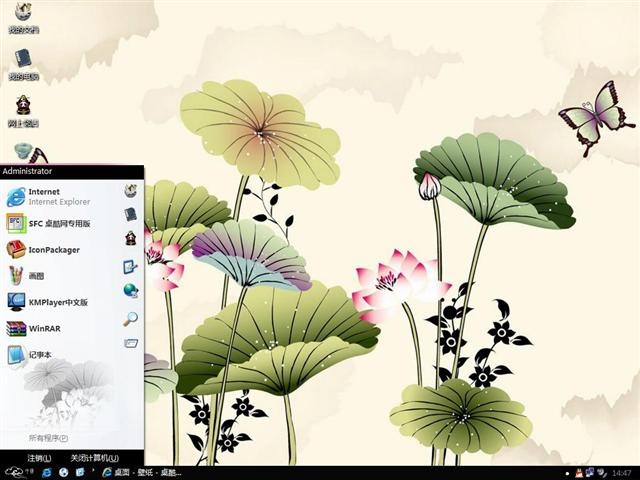Screen dimensions: 640x480
Task: Click the globe icon in quick launch bar
Action: [64, 472]
